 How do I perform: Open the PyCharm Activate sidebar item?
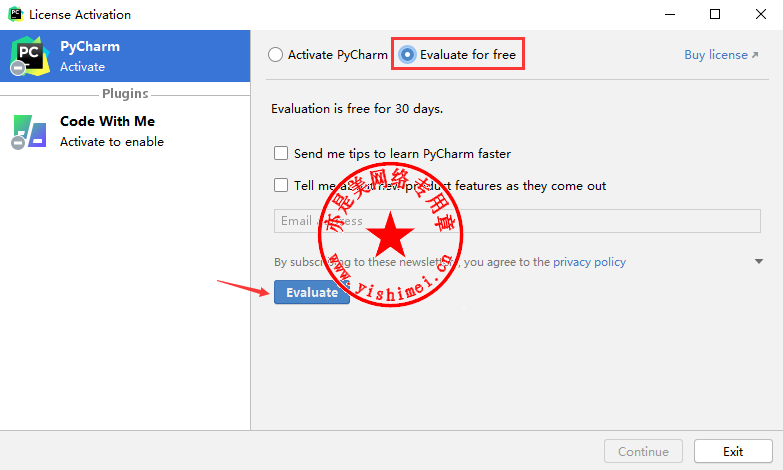coord(125,56)
